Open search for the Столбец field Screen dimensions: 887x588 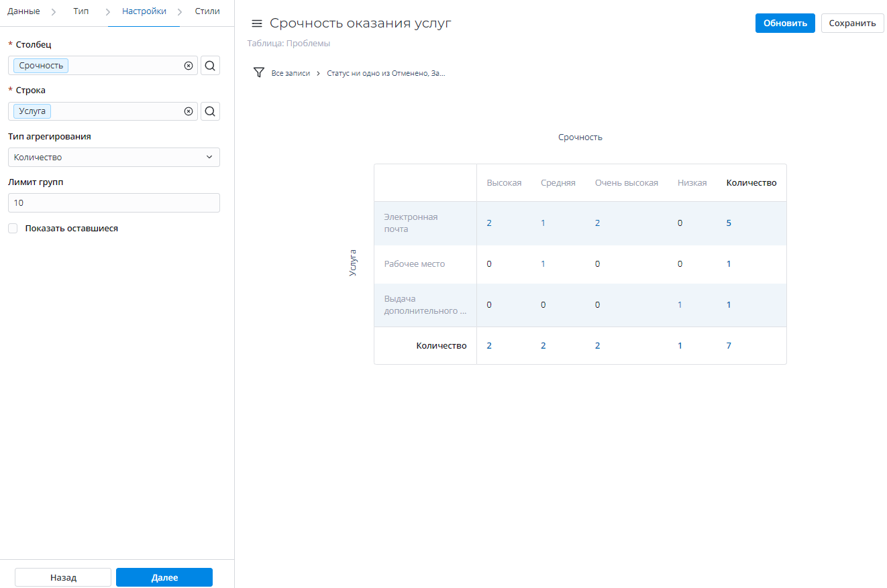210,66
